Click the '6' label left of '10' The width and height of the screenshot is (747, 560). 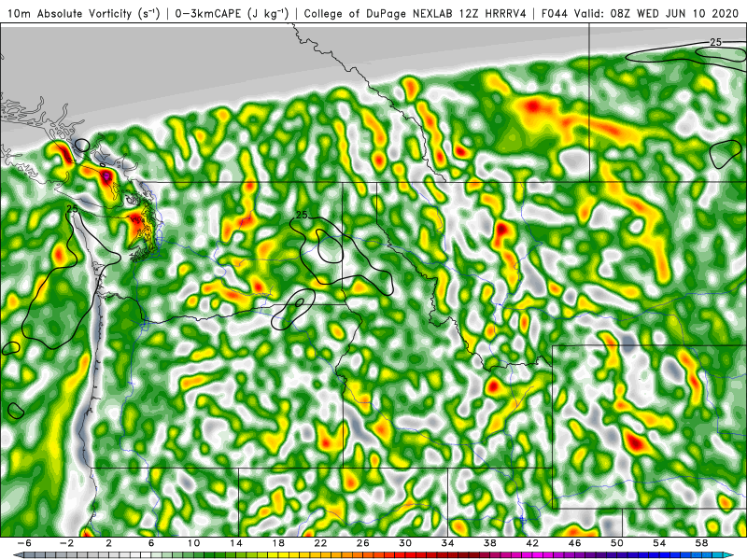click(151, 543)
